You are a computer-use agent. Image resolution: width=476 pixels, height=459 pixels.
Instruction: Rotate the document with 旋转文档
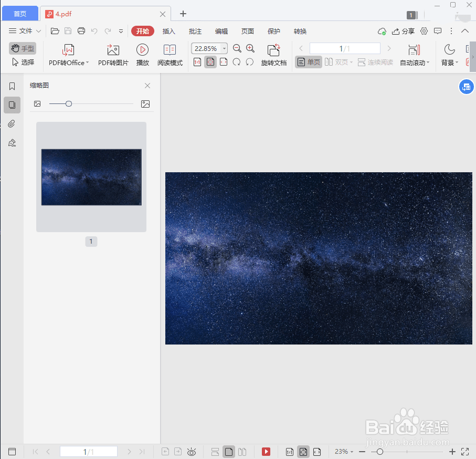coord(273,55)
